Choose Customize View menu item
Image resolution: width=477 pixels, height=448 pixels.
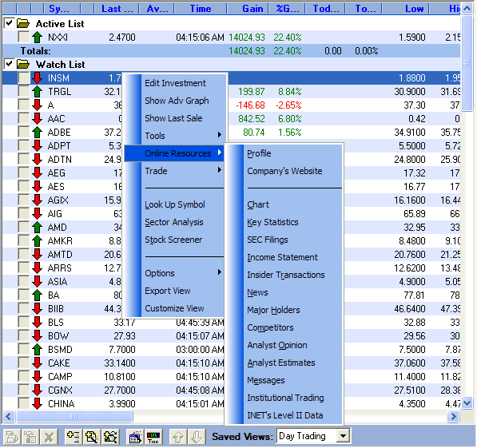(x=175, y=308)
